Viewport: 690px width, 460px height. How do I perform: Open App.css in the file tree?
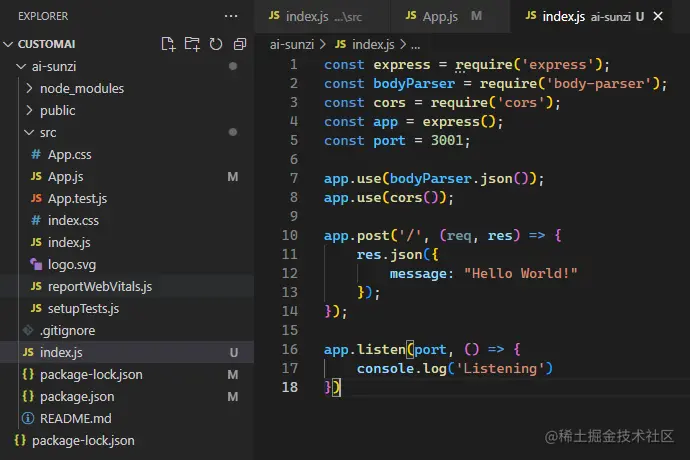70,155
